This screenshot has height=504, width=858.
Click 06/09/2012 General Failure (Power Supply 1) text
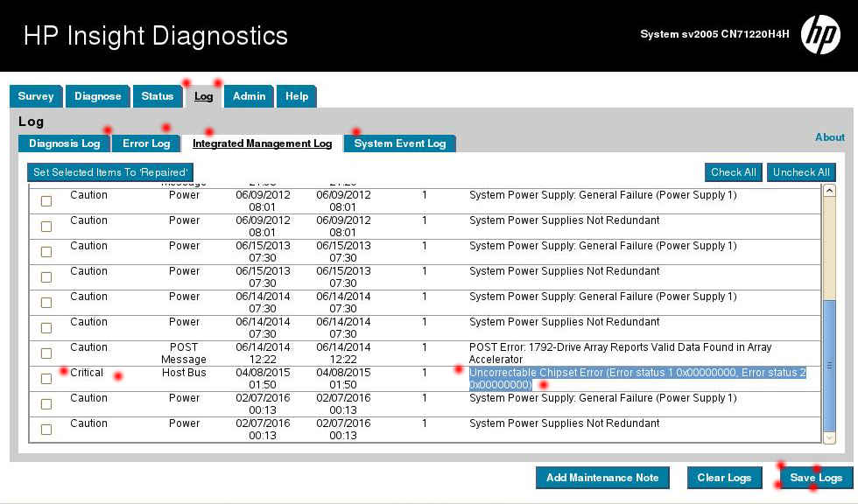point(603,195)
